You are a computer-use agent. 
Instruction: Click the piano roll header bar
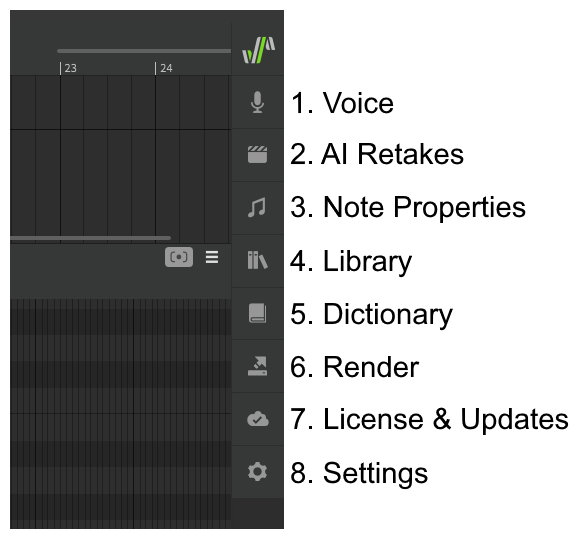(x=121, y=271)
